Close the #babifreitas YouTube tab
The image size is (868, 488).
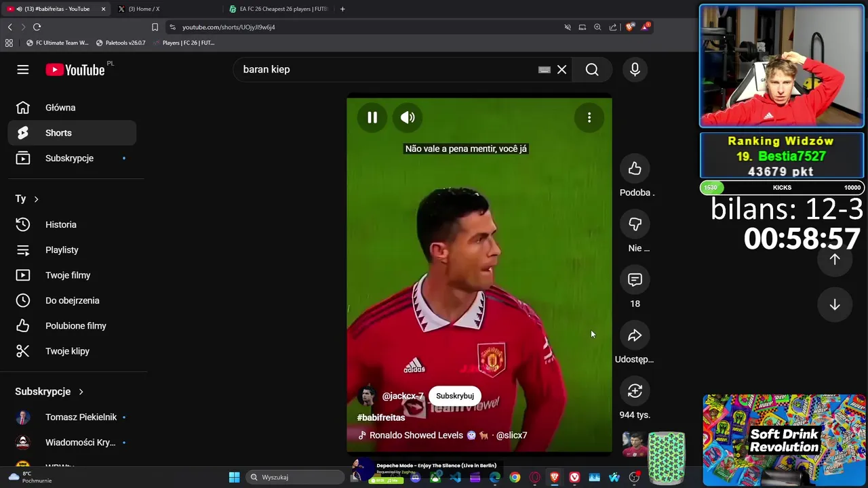(104, 9)
